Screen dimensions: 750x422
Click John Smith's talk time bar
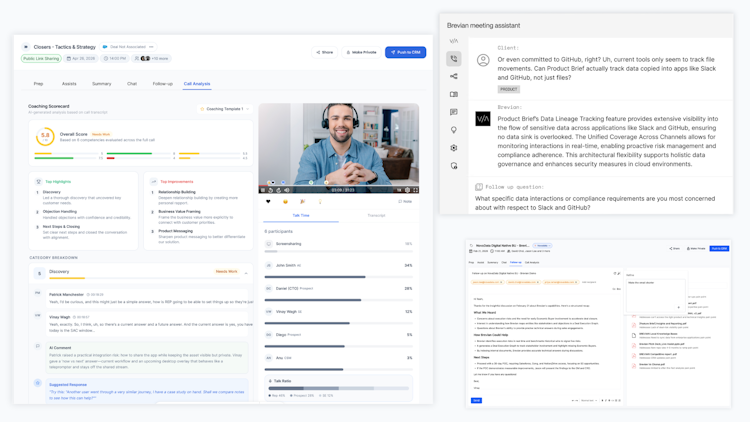[339, 277]
